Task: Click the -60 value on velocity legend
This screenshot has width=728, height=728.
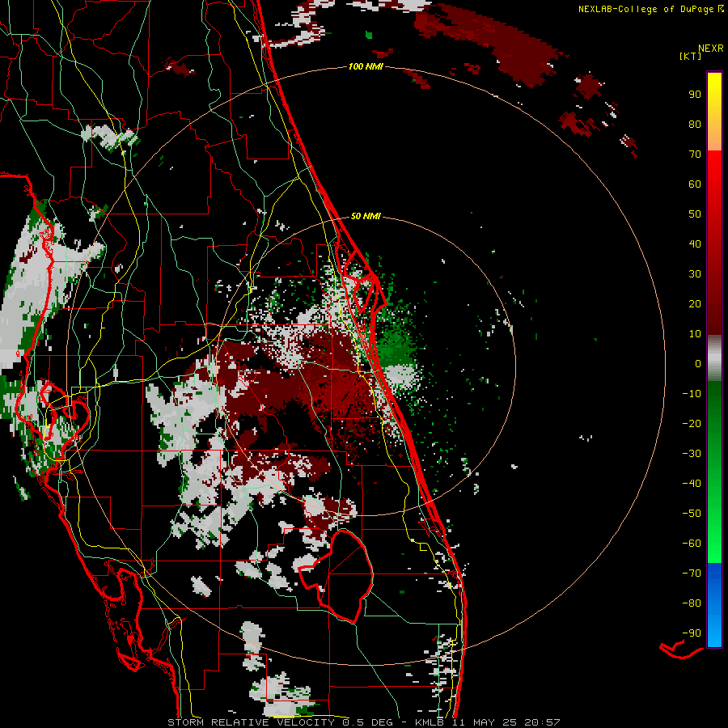Action: click(692, 544)
